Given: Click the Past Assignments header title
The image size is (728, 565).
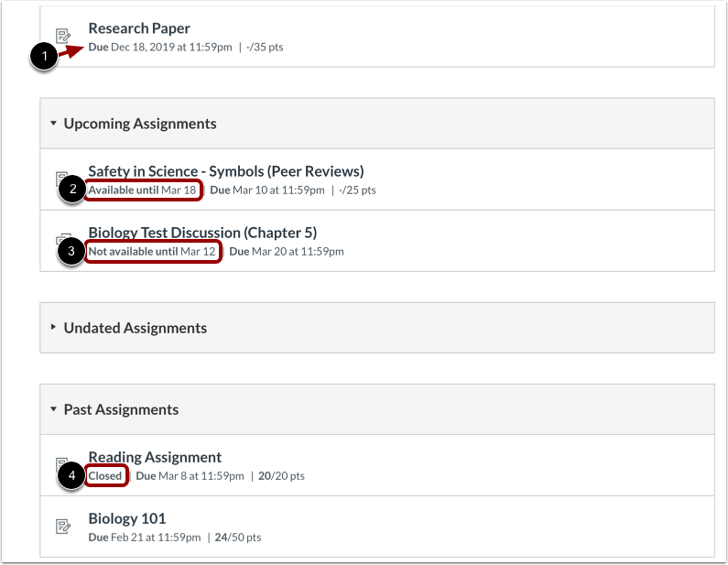Looking at the screenshot, I should pyautogui.click(x=121, y=409).
